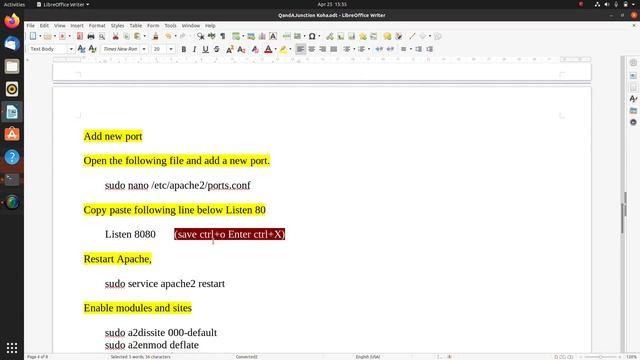
Task: Justify the paragraph
Action: (333, 49)
